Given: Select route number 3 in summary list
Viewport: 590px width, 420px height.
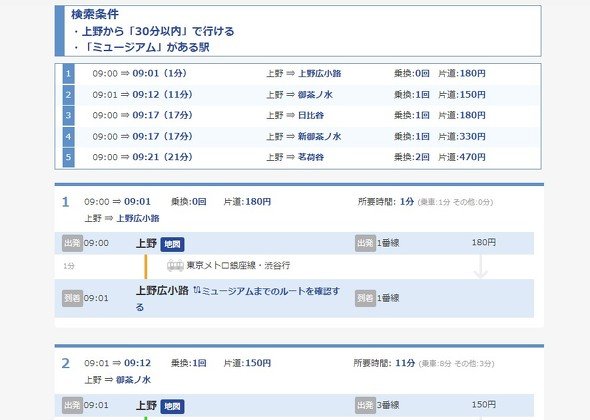Looking at the screenshot, I should coord(68,115).
